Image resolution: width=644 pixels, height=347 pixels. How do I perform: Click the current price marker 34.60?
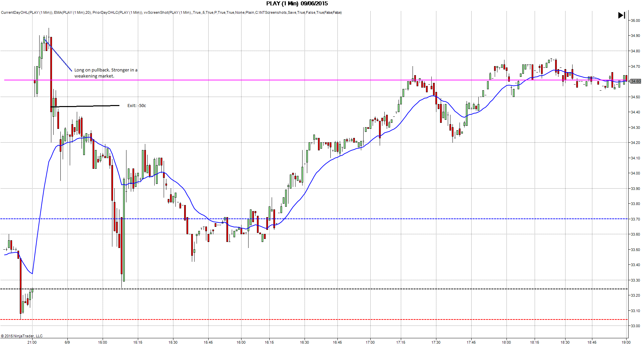636,81
